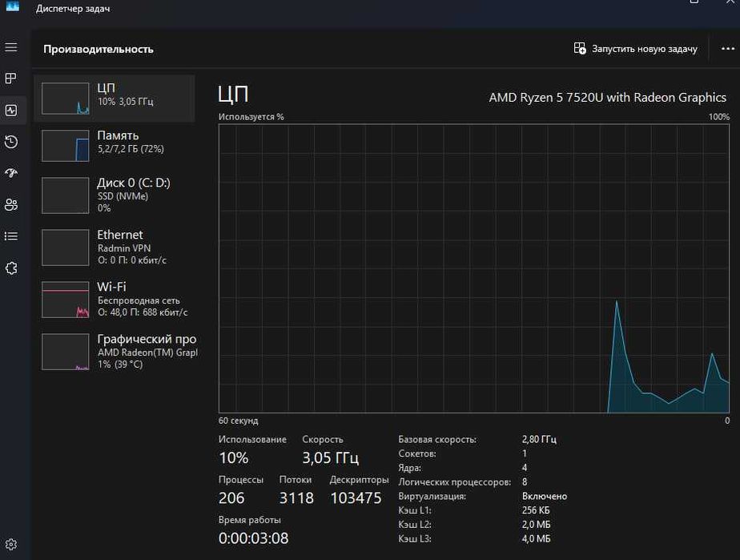Click the processes count 206
740x560 pixels.
click(x=231, y=498)
